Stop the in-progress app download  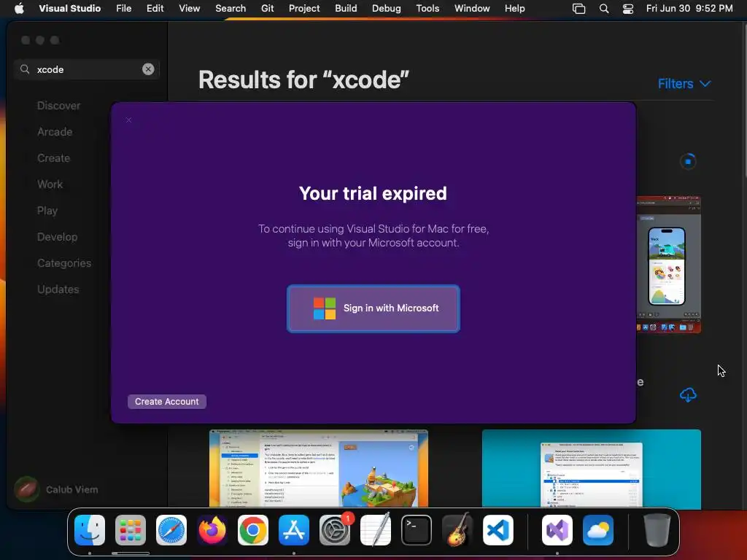tap(688, 161)
